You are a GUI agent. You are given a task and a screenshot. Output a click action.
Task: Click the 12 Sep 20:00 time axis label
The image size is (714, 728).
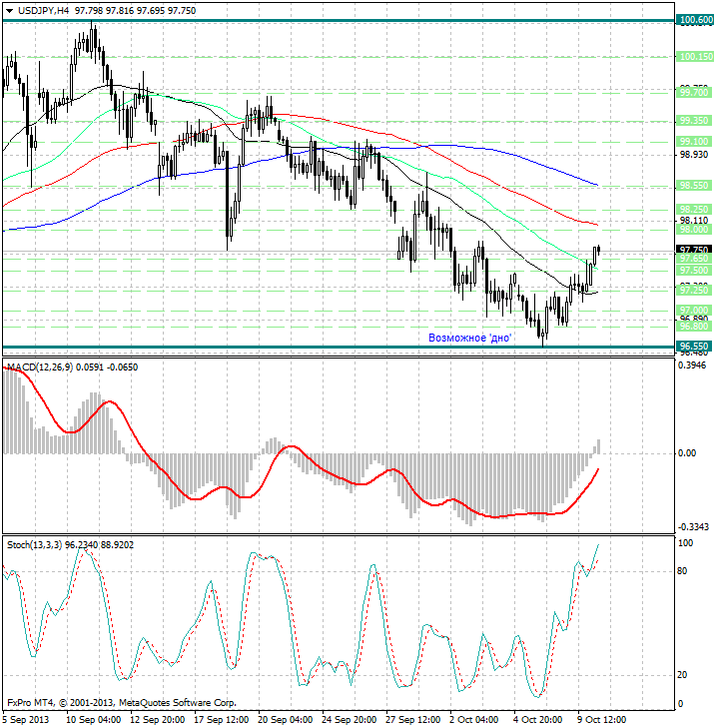click(x=158, y=720)
